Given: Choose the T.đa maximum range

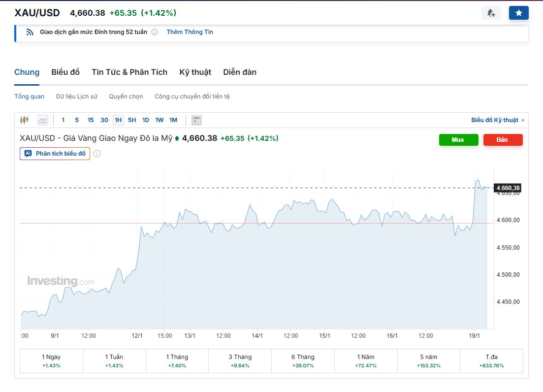Looking at the screenshot, I should click(x=491, y=360).
